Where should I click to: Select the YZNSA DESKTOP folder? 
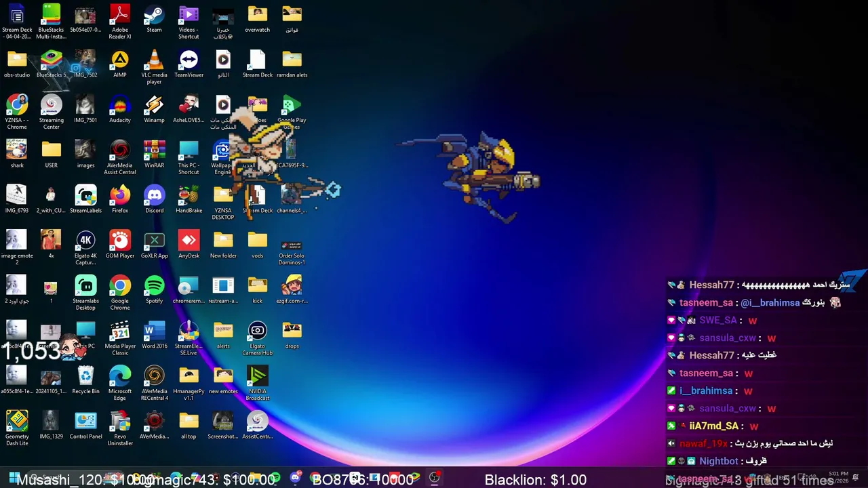222,203
